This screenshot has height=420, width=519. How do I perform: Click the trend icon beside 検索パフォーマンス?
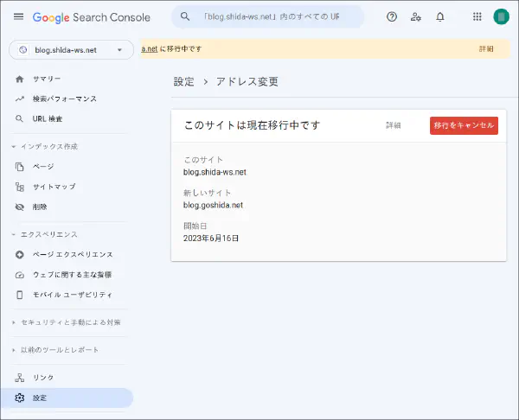click(x=20, y=99)
